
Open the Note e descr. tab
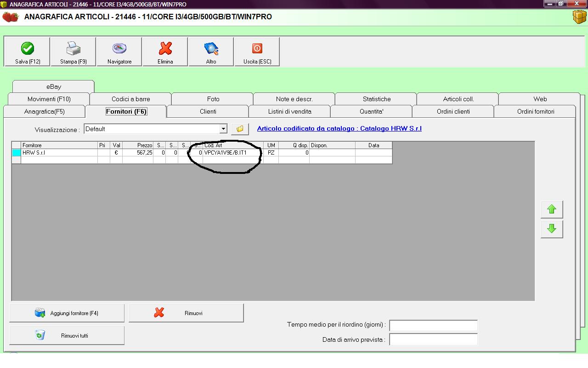(294, 99)
